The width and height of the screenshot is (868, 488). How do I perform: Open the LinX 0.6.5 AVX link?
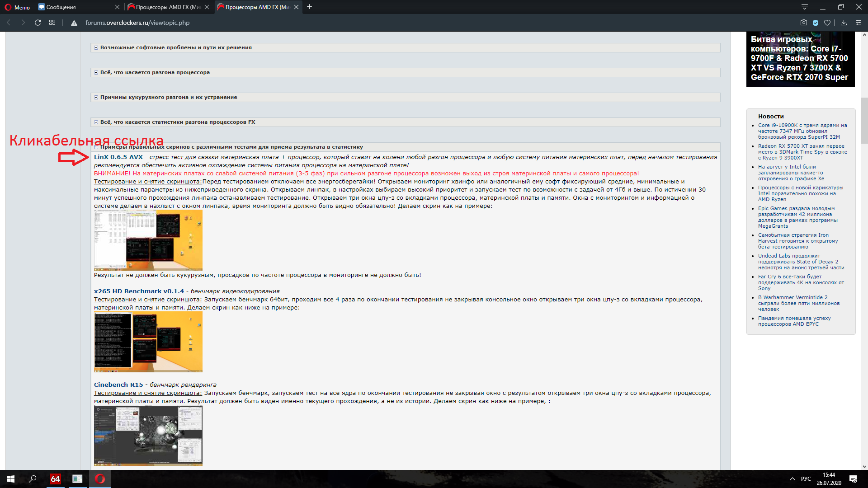tap(118, 157)
